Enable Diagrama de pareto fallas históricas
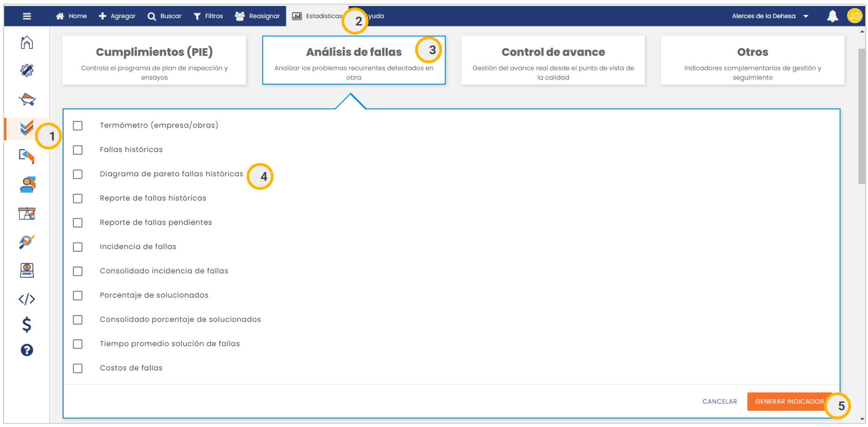Image resolution: width=868 pixels, height=427 pixels. 78,174
